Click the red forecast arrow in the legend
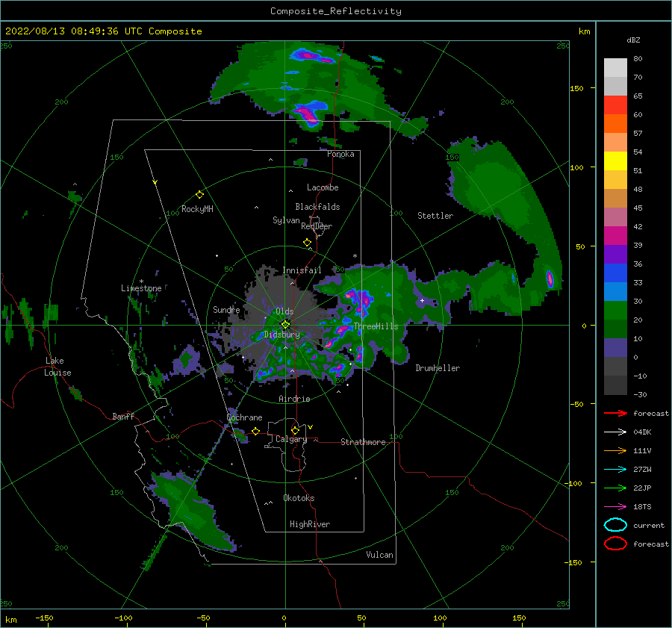Viewport: 672px width, 628px height. pyautogui.click(x=615, y=413)
